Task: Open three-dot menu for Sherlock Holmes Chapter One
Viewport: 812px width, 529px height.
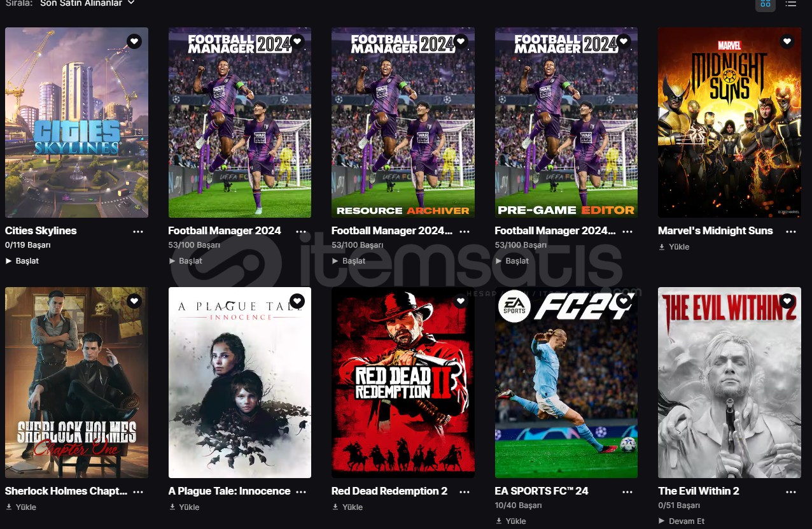Action: tap(138, 492)
